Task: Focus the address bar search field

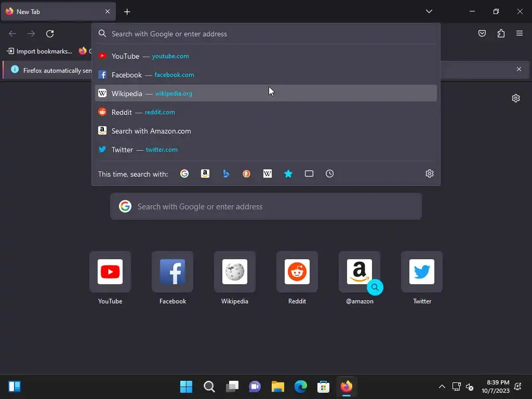Action: tap(265, 34)
